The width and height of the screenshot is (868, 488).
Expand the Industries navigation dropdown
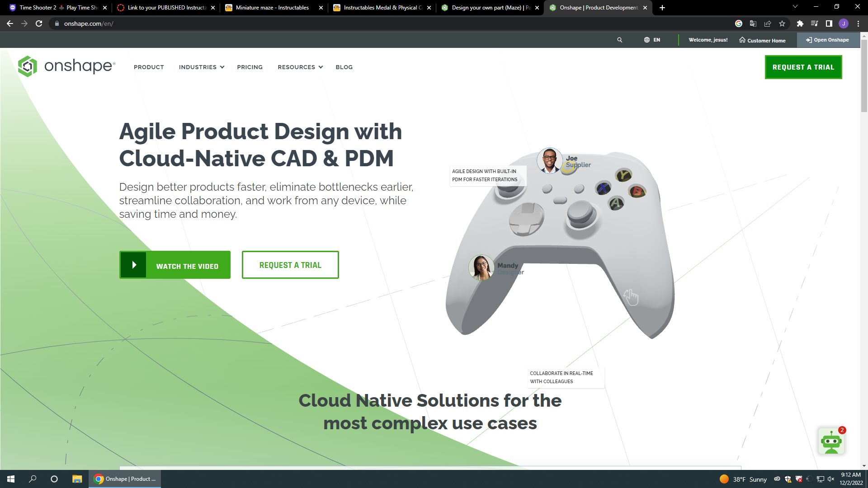pyautogui.click(x=201, y=67)
